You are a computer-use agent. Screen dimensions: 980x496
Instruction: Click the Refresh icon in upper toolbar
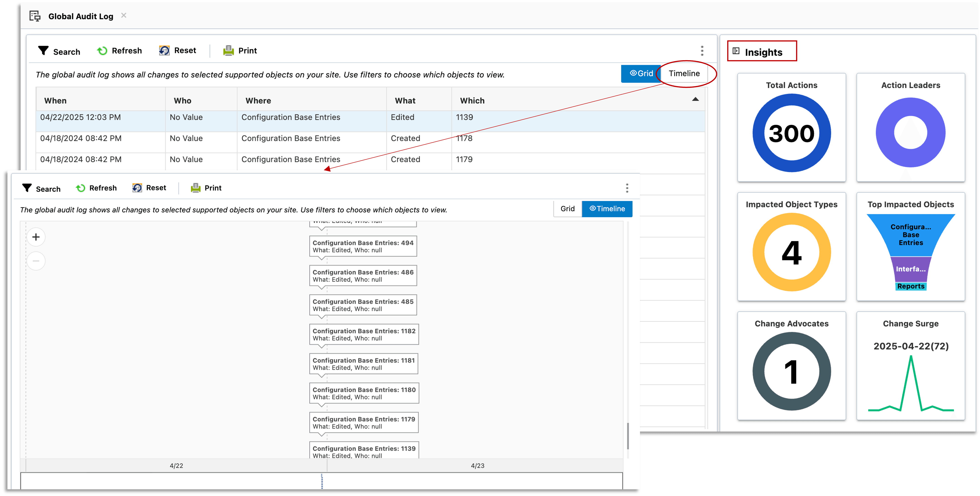[x=102, y=51]
